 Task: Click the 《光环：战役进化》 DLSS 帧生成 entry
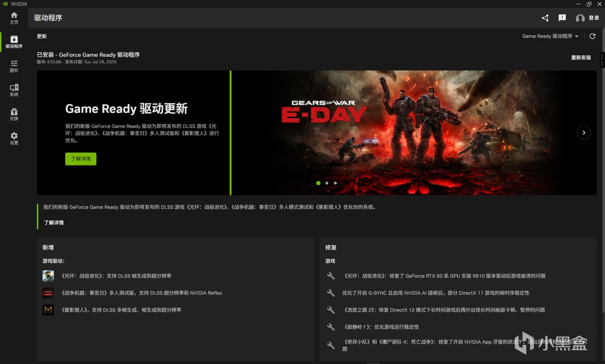click(x=116, y=276)
